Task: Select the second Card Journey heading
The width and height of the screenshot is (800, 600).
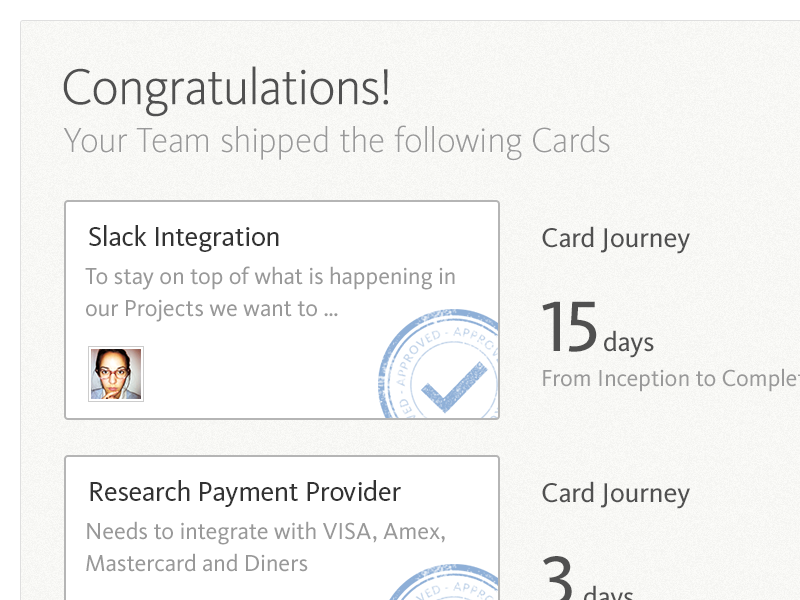Action: pyautogui.click(x=615, y=493)
